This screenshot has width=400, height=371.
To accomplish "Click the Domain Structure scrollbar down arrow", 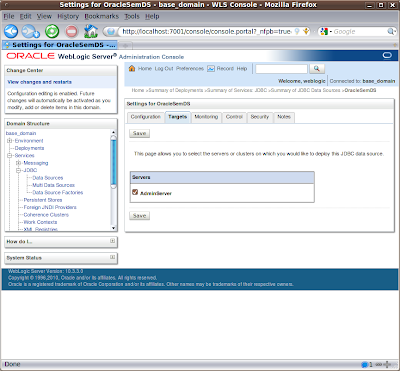I will point(114,228).
